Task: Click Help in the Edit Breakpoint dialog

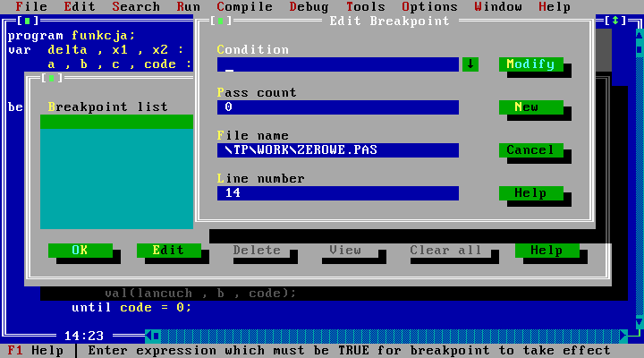Action: pyautogui.click(x=530, y=193)
